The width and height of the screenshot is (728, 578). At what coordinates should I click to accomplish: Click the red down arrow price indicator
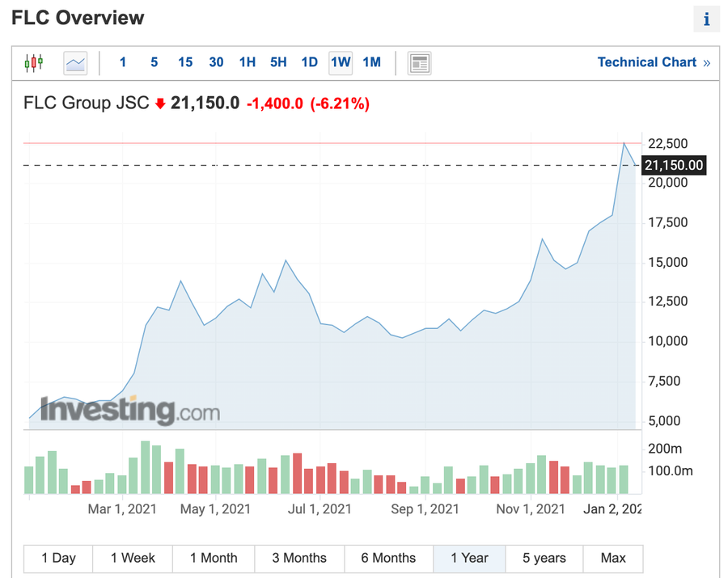[160, 103]
